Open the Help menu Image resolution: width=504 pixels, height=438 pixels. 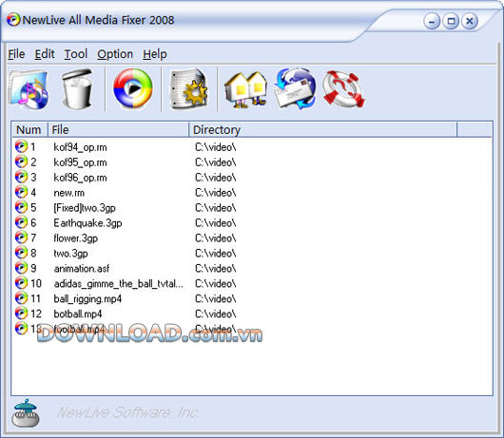[155, 54]
